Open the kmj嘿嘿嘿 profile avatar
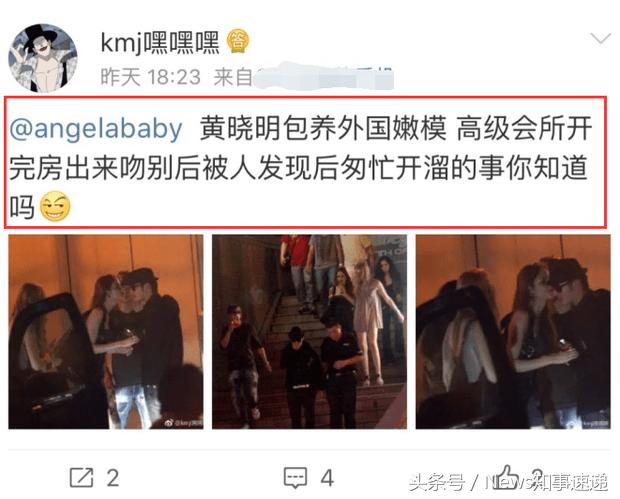This screenshot has height=499, width=620. click(43, 58)
